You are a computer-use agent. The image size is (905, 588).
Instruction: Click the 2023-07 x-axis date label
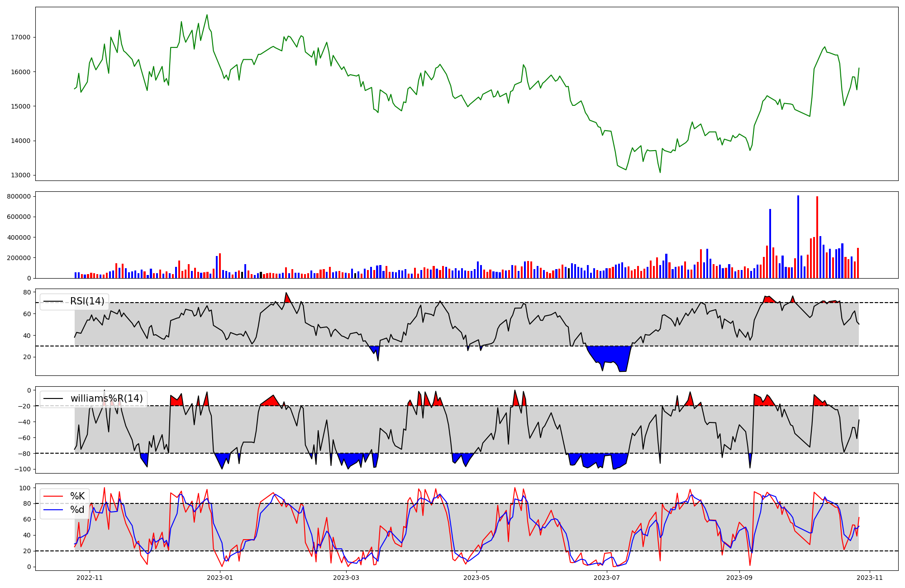pyautogui.click(x=606, y=578)
